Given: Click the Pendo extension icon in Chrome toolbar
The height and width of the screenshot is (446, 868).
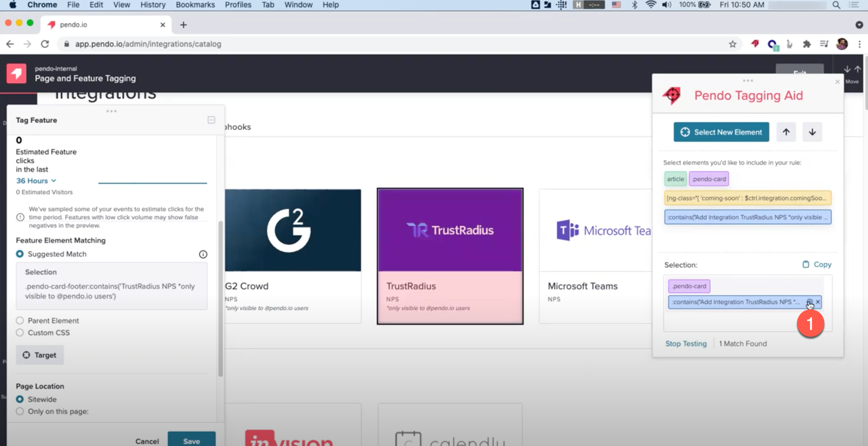Looking at the screenshot, I should click(x=755, y=44).
